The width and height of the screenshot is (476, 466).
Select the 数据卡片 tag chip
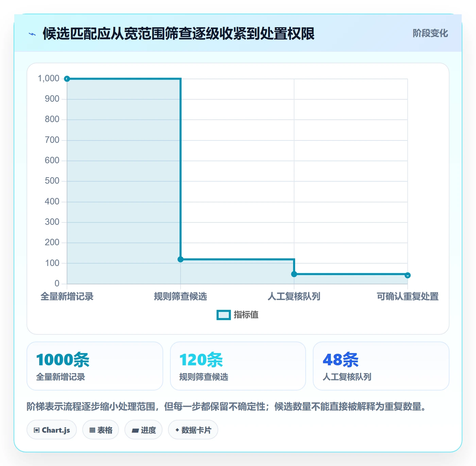193,430
